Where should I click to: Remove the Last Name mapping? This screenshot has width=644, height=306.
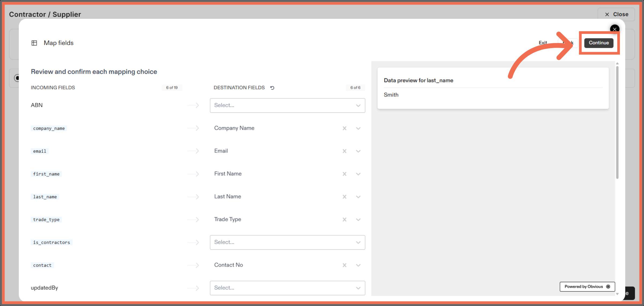[345, 197]
